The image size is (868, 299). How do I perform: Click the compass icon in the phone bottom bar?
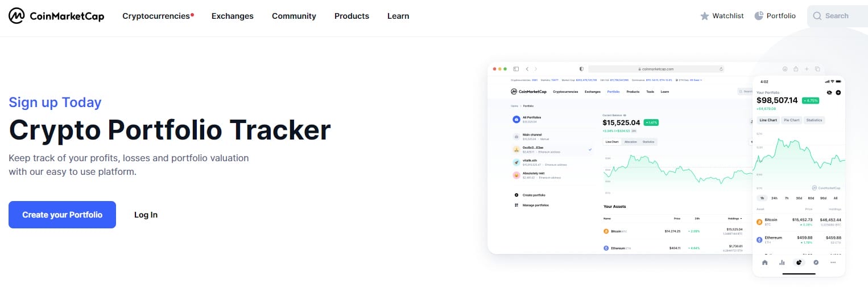816,263
